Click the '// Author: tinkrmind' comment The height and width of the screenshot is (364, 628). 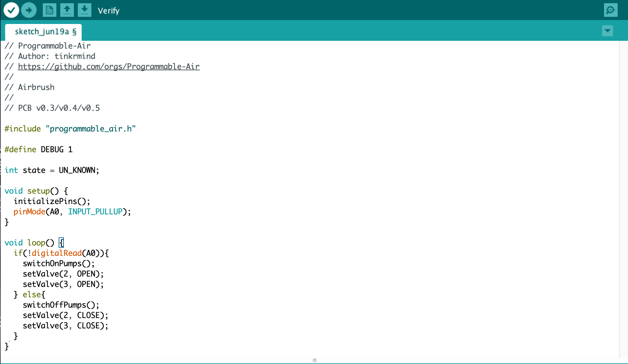[50, 56]
